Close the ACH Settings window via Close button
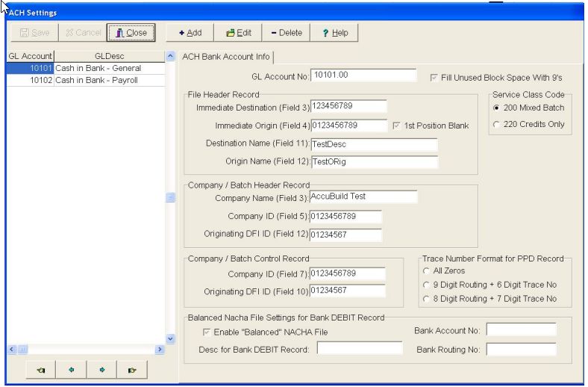The image size is (588, 387). [131, 33]
